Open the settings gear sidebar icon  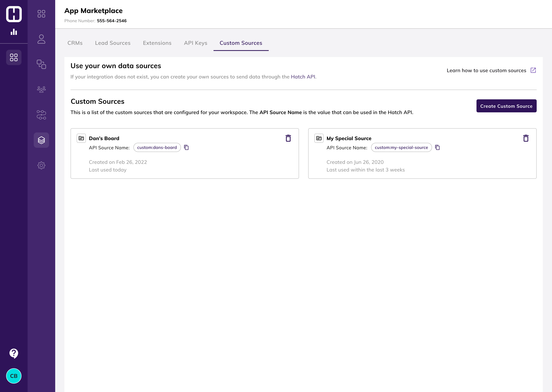(x=41, y=165)
